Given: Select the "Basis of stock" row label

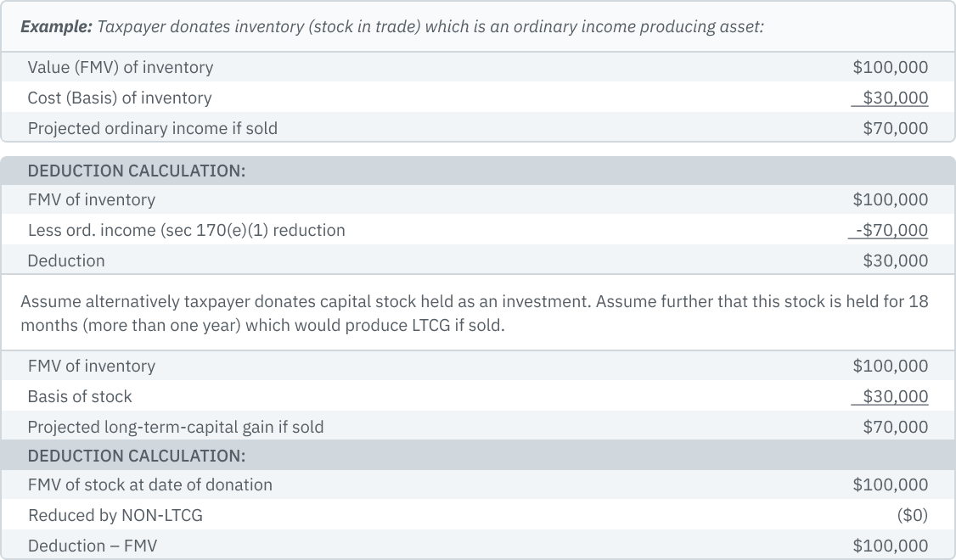Looking at the screenshot, I should [80, 396].
